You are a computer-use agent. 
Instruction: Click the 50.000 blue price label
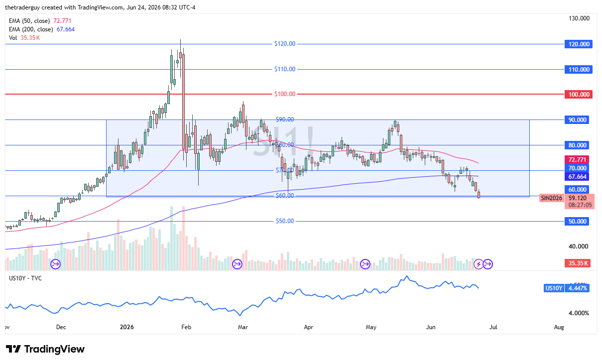[x=577, y=221]
